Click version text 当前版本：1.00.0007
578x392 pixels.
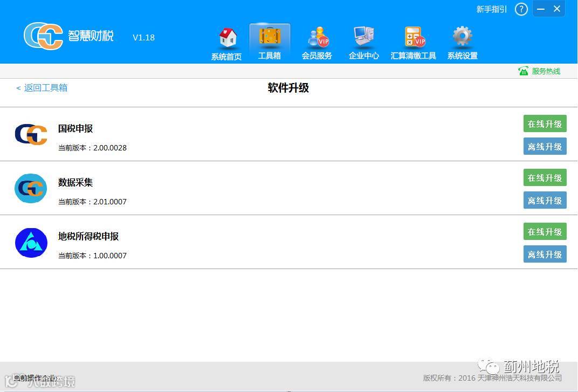(92, 256)
